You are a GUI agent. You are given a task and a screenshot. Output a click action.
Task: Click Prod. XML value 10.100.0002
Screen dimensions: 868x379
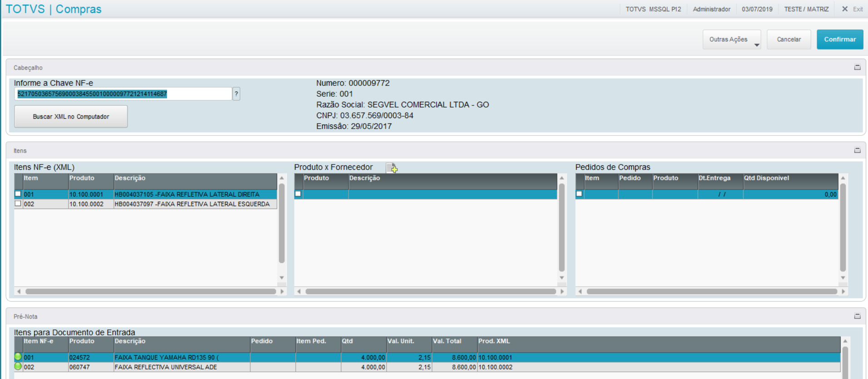pyautogui.click(x=495, y=367)
